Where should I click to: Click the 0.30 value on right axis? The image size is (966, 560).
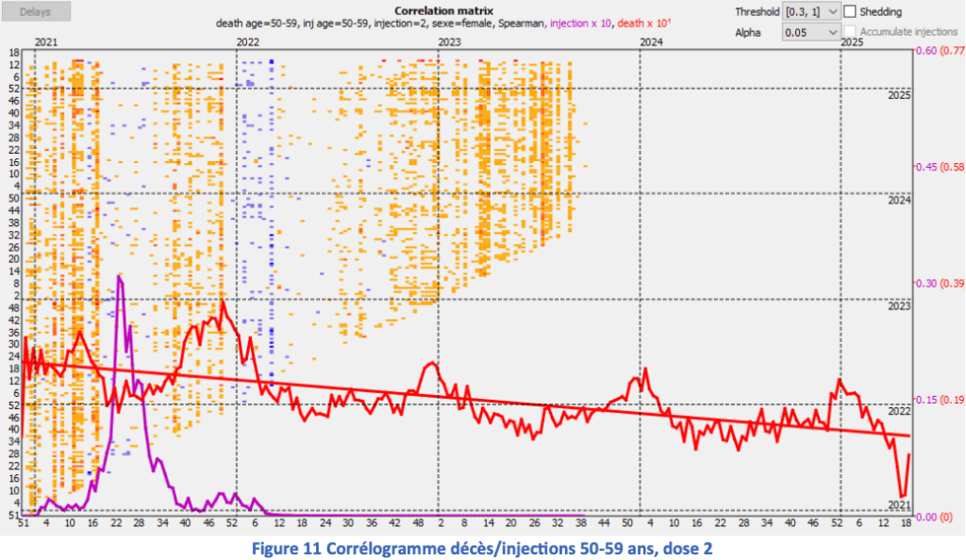click(929, 283)
